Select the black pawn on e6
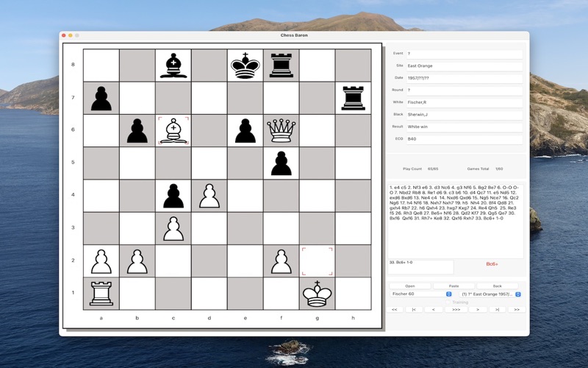The width and height of the screenshot is (588, 368). pyautogui.click(x=245, y=131)
